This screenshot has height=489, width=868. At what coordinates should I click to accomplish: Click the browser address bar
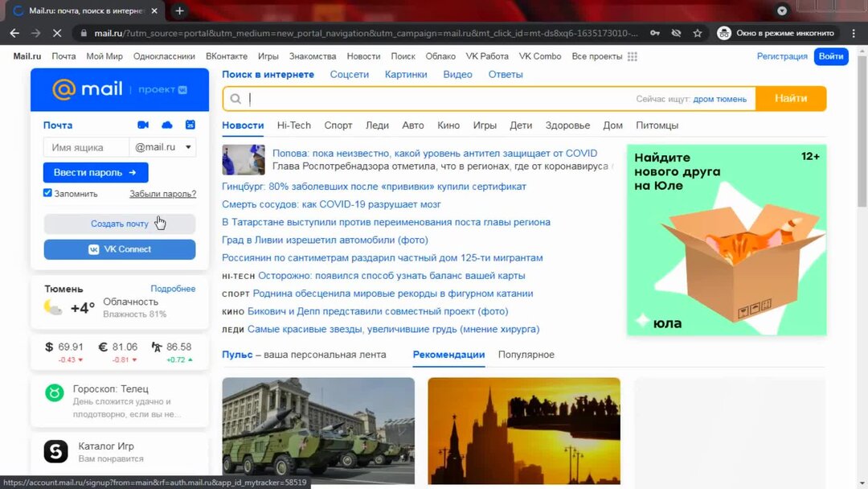pos(366,33)
